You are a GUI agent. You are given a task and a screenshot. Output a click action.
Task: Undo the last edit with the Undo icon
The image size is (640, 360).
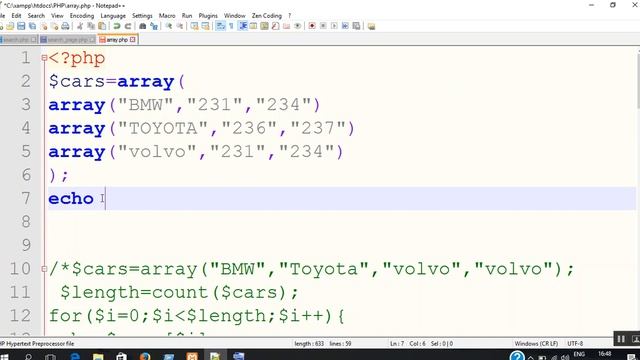coord(117,26)
